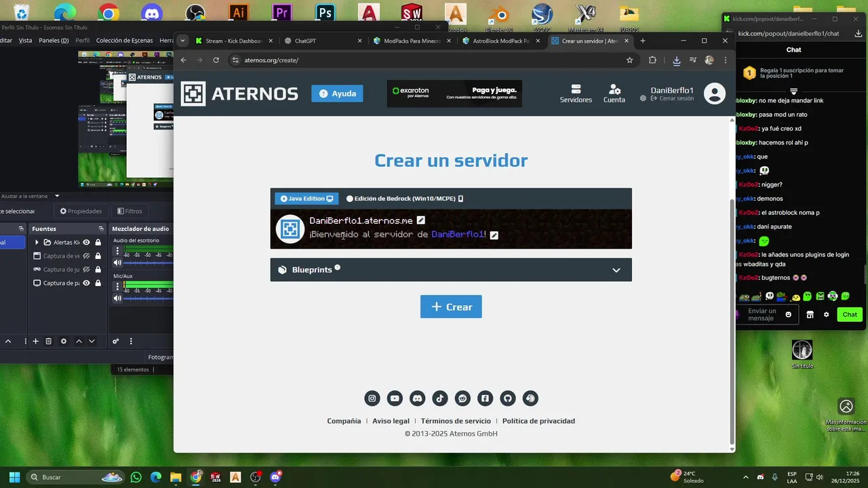This screenshot has width=868, height=488.
Task: Open the Aternos GitHub link
Action: coord(508,399)
